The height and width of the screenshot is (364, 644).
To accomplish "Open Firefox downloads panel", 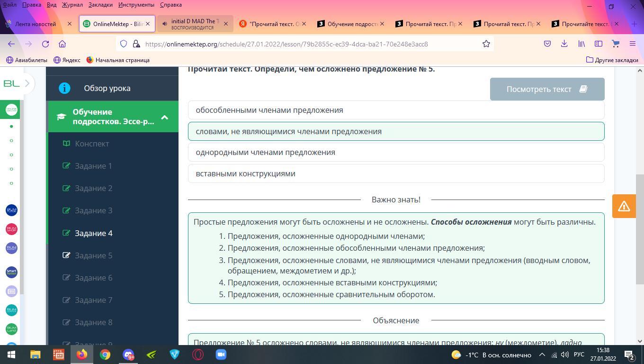I will pyautogui.click(x=564, y=44).
